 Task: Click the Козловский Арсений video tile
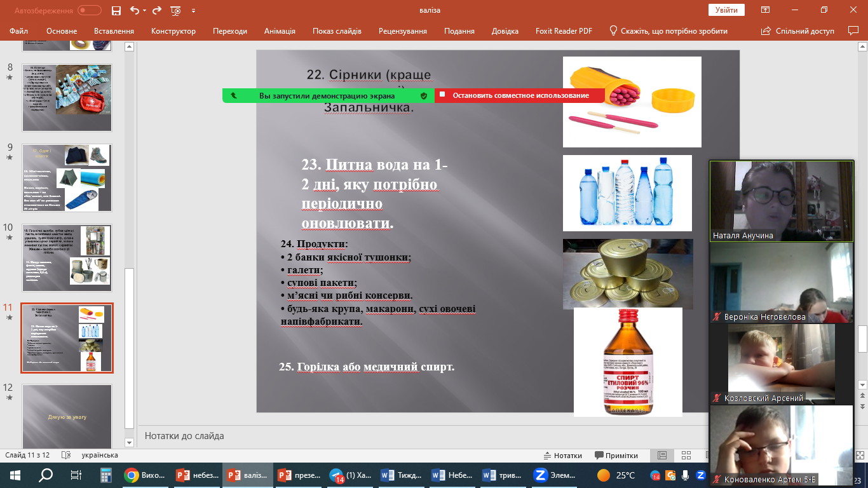782,364
